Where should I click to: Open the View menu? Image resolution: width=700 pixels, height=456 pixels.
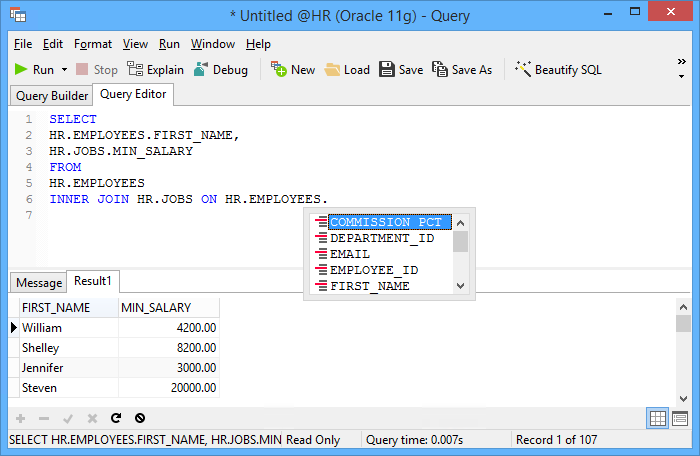(x=135, y=44)
